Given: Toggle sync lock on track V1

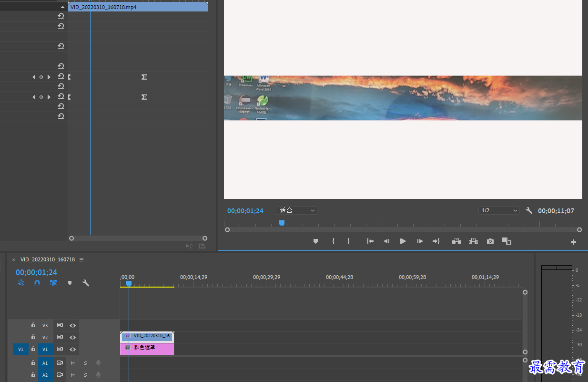Looking at the screenshot, I should (60, 349).
